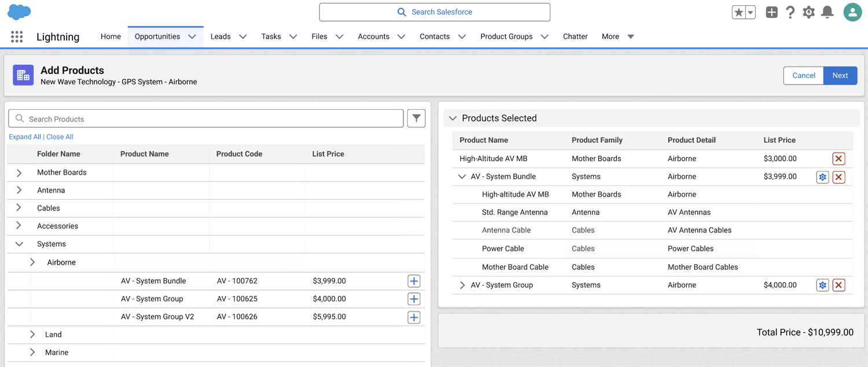Click the Next button

[x=840, y=76]
